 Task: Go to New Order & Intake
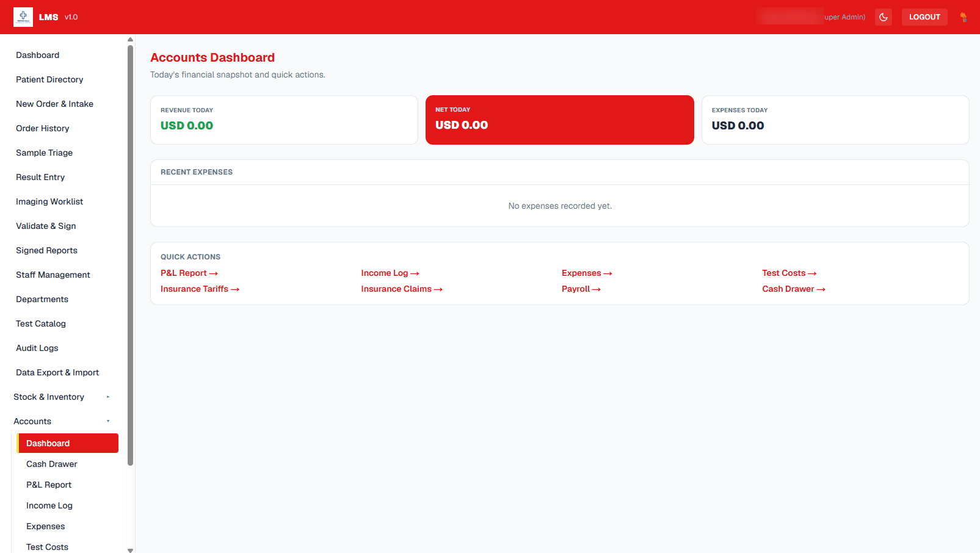54,104
